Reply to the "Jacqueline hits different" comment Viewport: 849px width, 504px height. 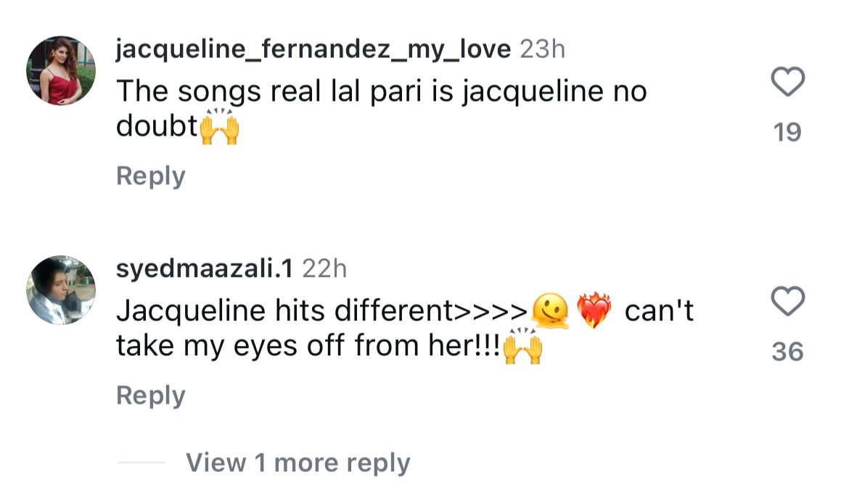click(x=151, y=395)
